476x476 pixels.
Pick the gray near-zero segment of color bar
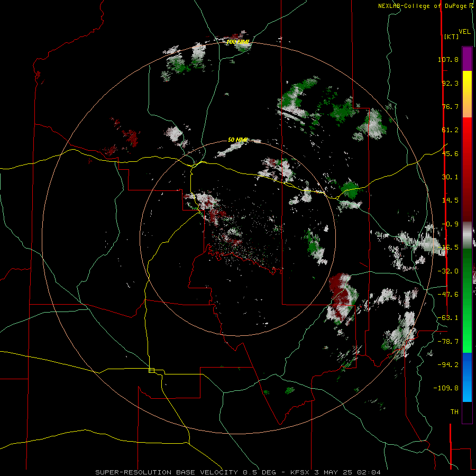tap(467, 235)
